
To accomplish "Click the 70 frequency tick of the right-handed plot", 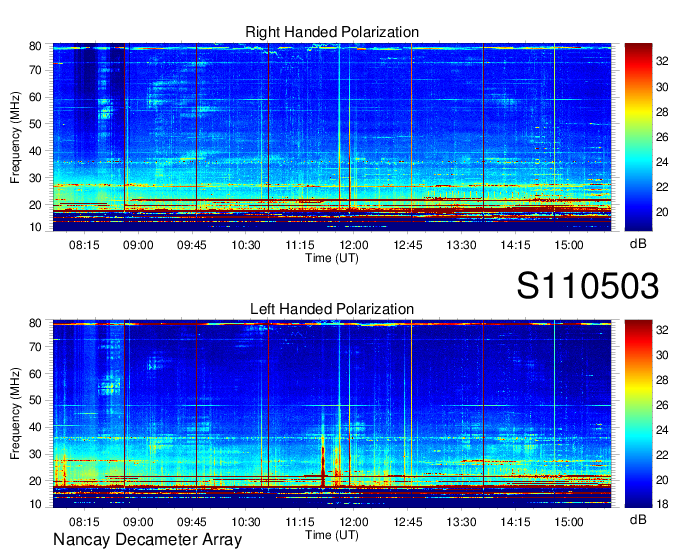I will click(35, 70).
